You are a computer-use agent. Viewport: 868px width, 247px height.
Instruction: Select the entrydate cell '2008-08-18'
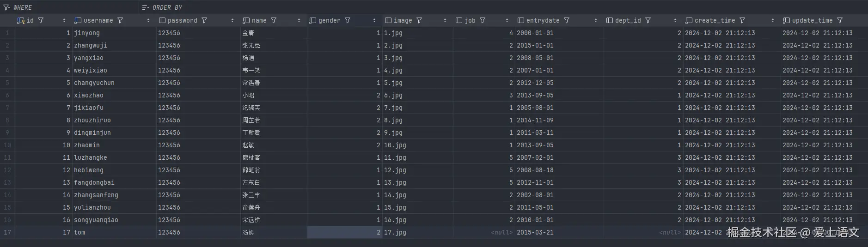(x=559, y=170)
